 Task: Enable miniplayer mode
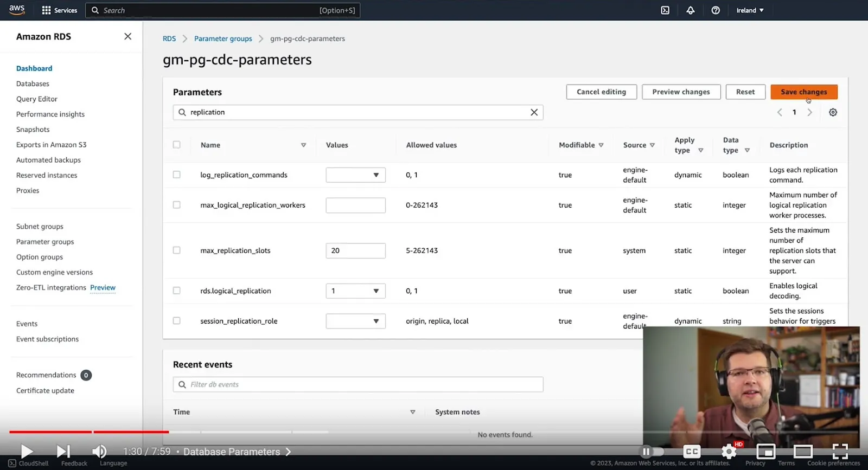click(x=766, y=451)
